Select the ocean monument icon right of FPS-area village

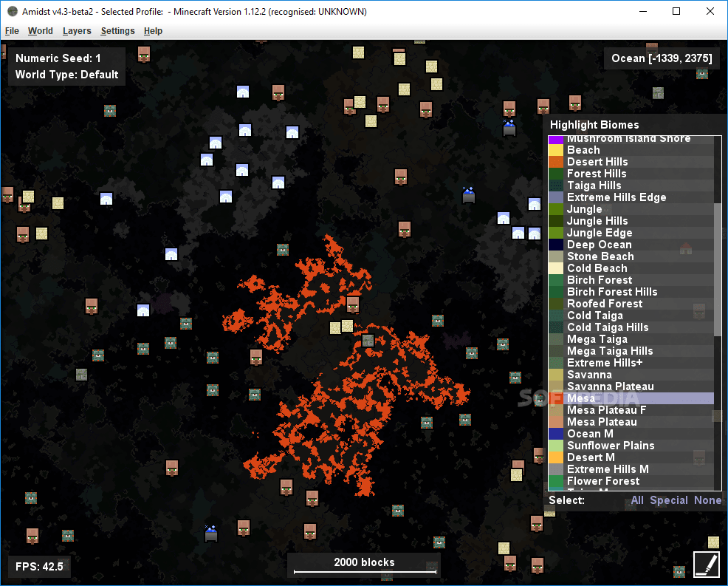tap(68, 536)
